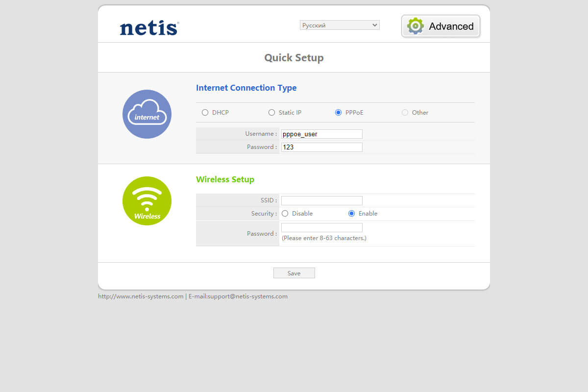Click the blue internet cloud icon
Image resolution: width=588 pixels, height=392 pixels.
147,114
